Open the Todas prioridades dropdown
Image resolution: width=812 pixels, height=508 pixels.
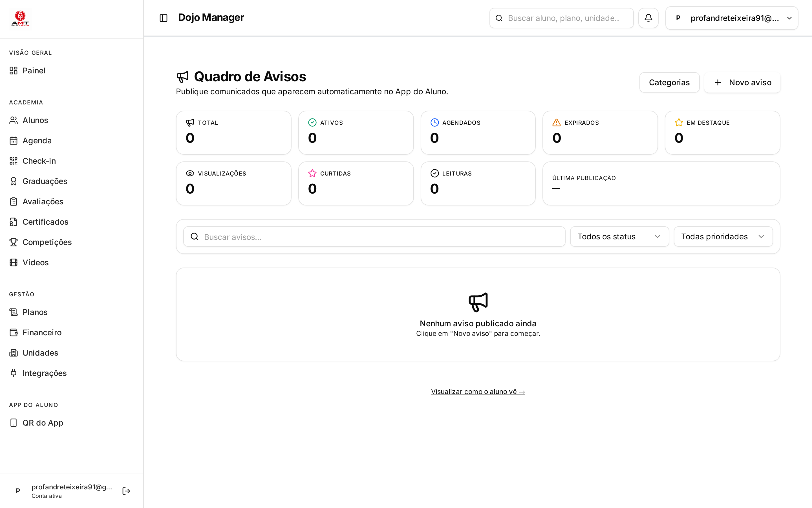[x=723, y=237]
